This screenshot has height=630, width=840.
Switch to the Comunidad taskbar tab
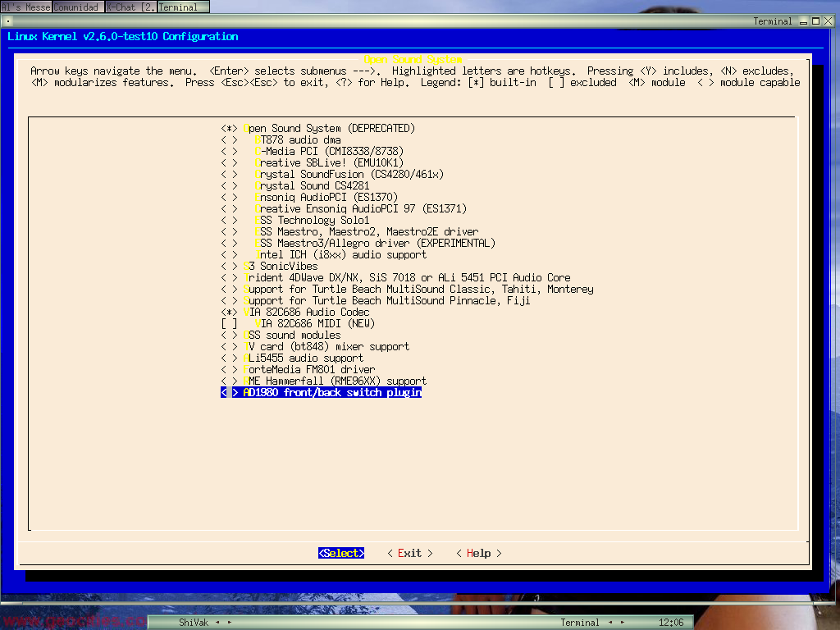pos(78,7)
